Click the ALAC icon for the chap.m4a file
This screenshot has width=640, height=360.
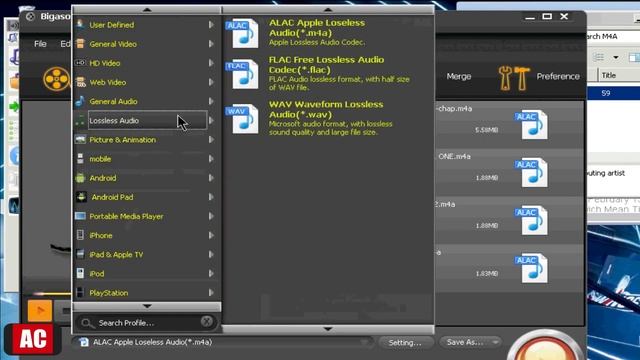531,124
